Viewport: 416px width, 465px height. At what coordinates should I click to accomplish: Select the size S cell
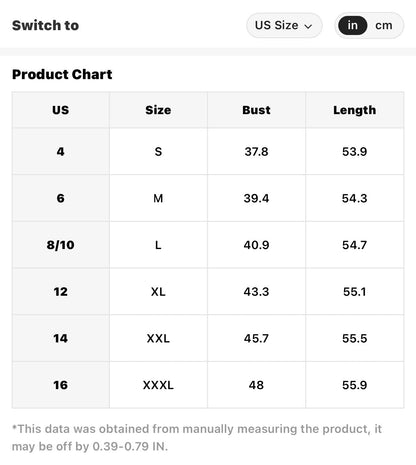point(158,151)
